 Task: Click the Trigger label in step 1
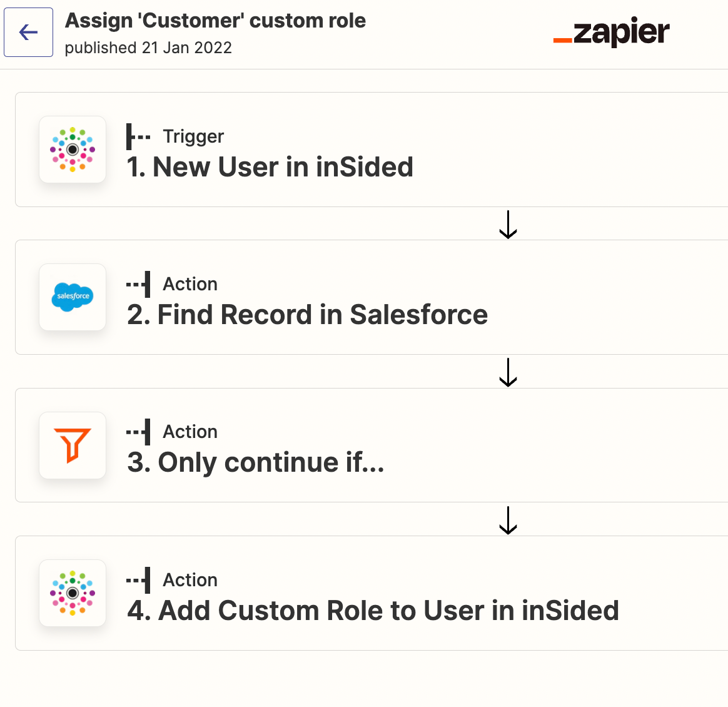[x=193, y=136]
